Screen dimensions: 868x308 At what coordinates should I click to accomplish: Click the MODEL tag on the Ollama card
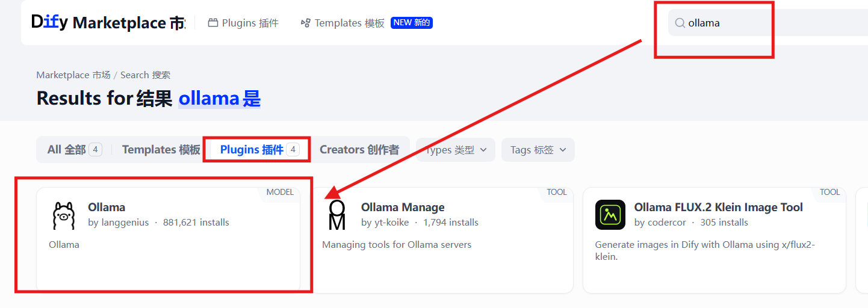pos(280,192)
